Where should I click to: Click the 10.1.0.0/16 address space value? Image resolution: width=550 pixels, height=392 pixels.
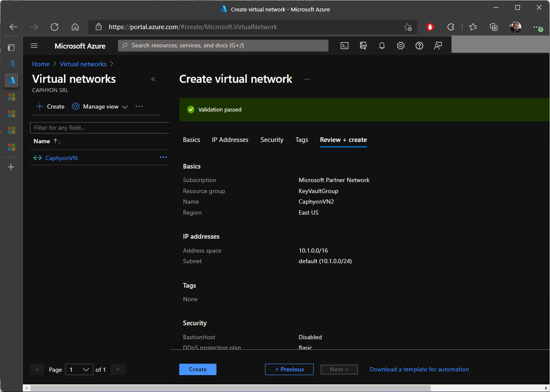click(x=313, y=250)
